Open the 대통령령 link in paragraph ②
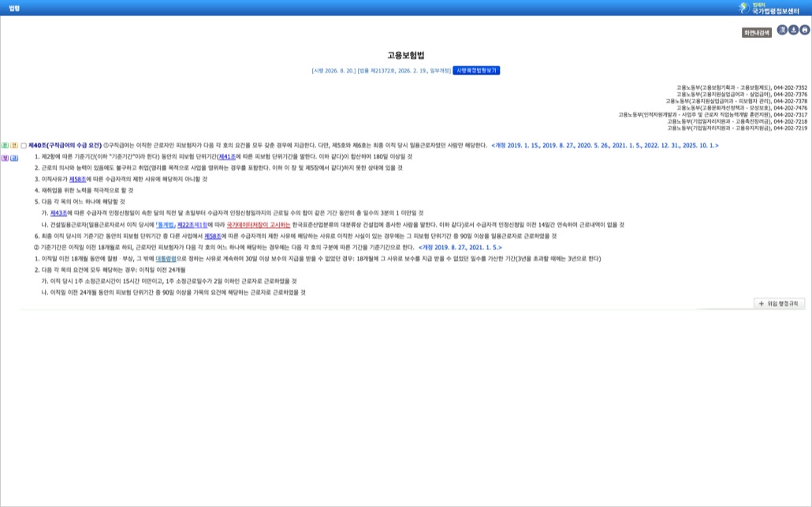The height and width of the screenshot is (507, 812). (x=166, y=259)
